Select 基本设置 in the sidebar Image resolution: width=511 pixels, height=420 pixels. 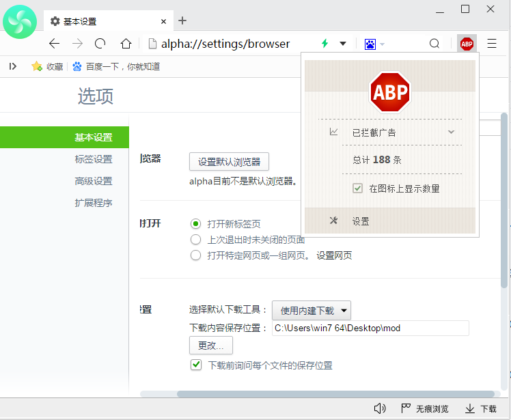[64, 137]
